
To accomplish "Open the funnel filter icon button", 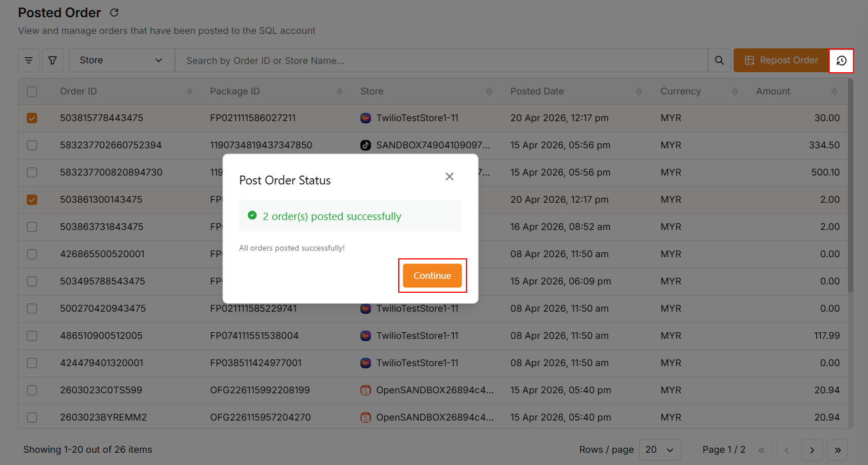I will [52, 60].
